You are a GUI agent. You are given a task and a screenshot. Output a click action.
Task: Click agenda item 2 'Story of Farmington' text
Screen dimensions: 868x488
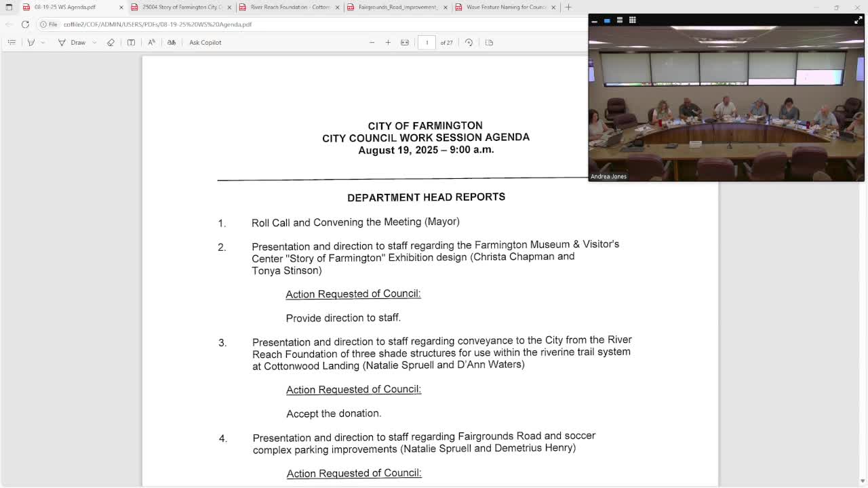(x=435, y=258)
